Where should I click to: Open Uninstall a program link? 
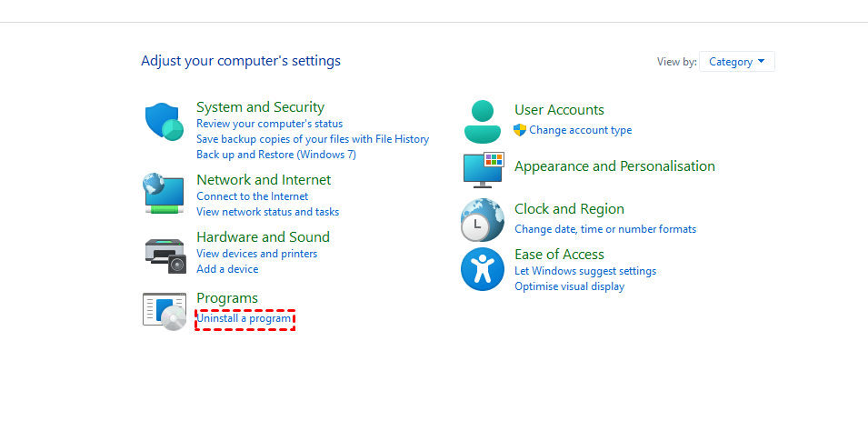point(244,318)
